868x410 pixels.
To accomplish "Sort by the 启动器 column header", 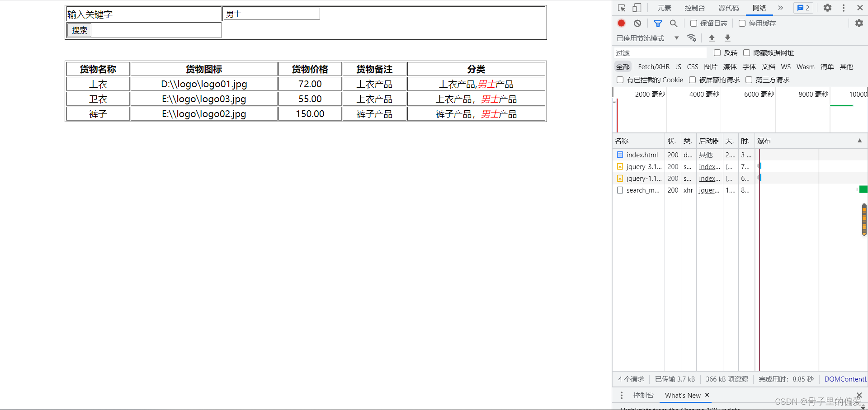I will tap(709, 141).
